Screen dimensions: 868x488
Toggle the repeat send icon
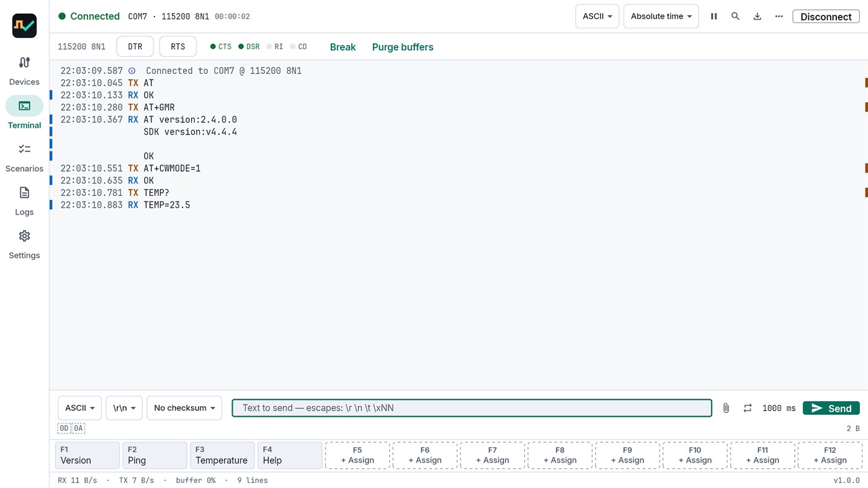pyautogui.click(x=748, y=408)
